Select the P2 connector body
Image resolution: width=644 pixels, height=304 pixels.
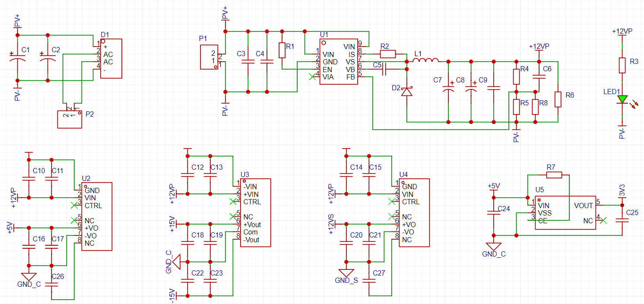coord(70,119)
